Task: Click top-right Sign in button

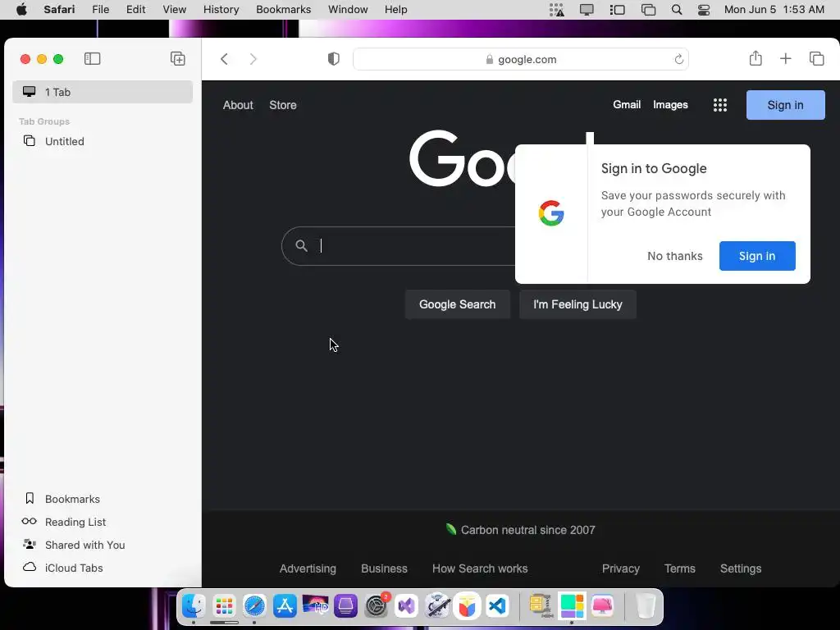Action: [x=785, y=105]
